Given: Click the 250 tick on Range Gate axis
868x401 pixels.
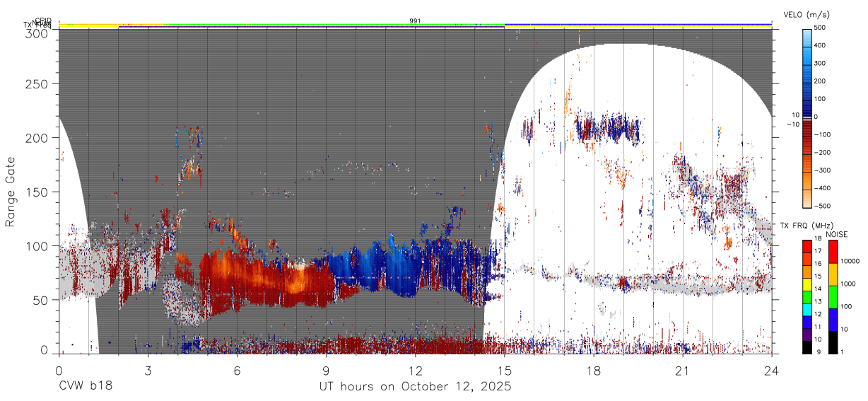Looking at the screenshot, I should click(37, 84).
